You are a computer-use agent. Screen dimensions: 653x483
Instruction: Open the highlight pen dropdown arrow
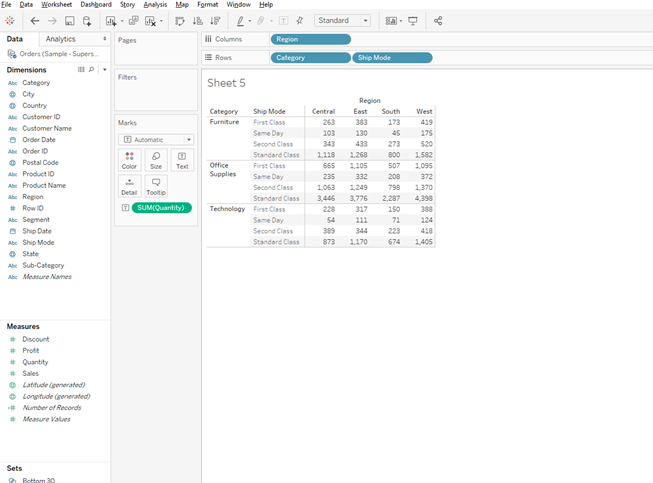(x=249, y=21)
